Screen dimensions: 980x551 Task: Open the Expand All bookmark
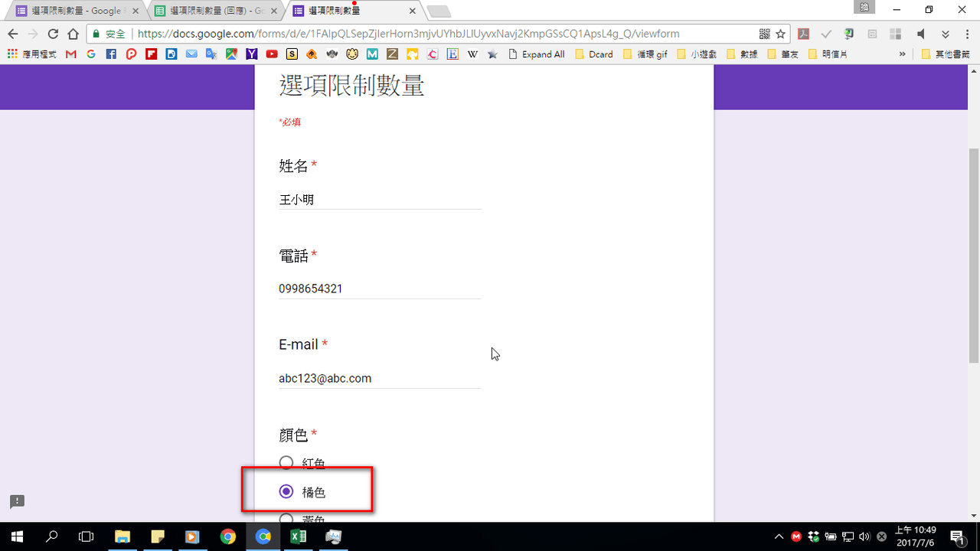[536, 54]
